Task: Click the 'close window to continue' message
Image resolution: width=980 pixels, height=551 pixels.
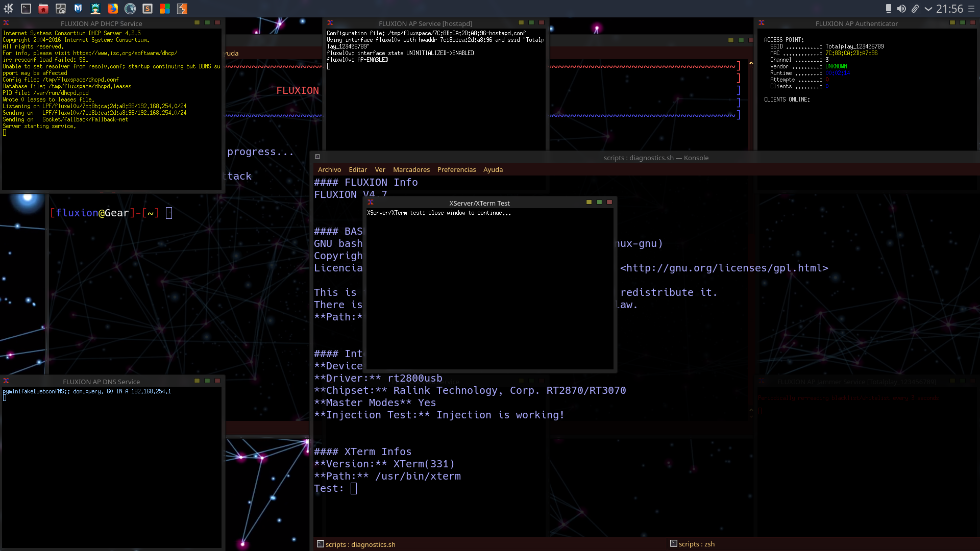Action: pos(469,213)
